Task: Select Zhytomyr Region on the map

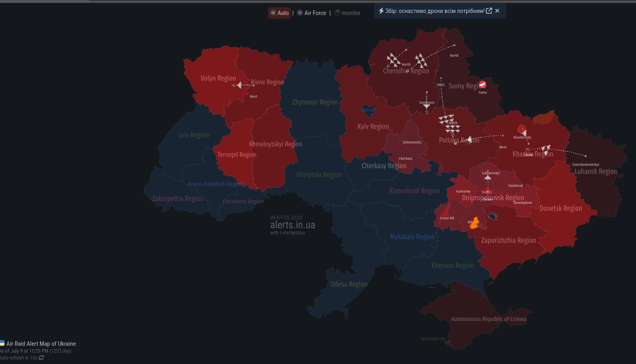Action: 315,102
